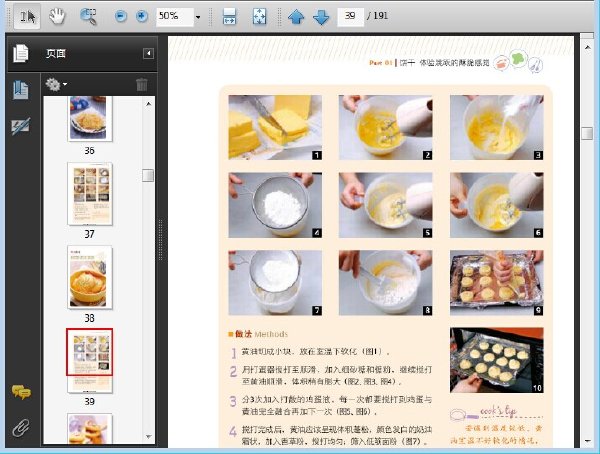Select the page 37 thumbnail
Image resolution: width=600 pixels, height=454 pixels.
[x=90, y=194]
